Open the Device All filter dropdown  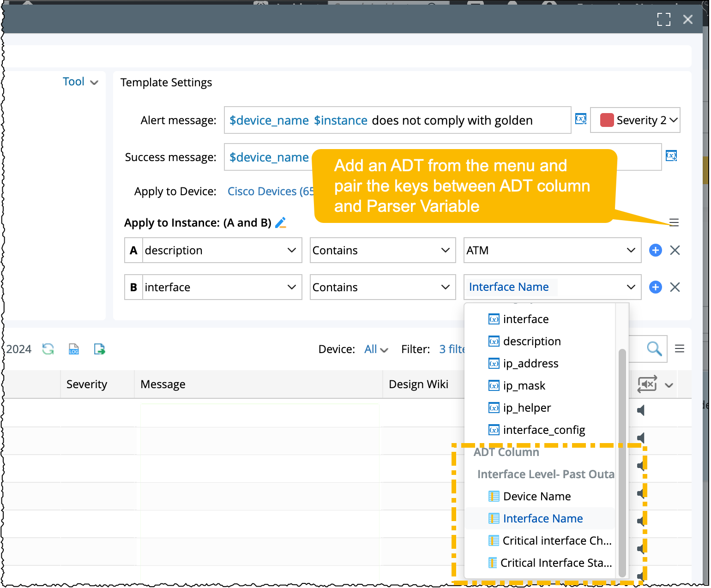pos(376,349)
